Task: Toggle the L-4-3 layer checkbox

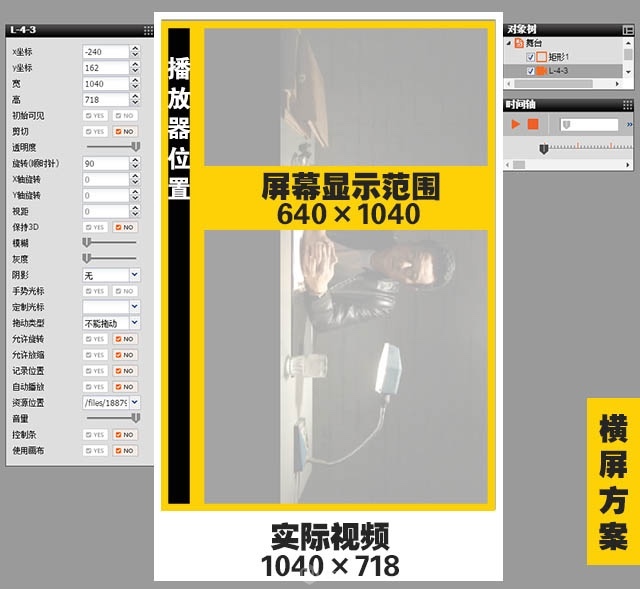Action: tap(531, 72)
